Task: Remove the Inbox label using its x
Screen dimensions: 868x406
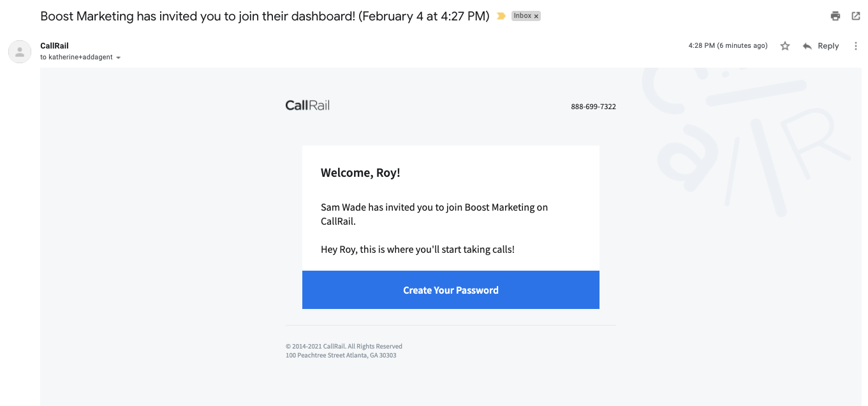Action: click(x=536, y=16)
